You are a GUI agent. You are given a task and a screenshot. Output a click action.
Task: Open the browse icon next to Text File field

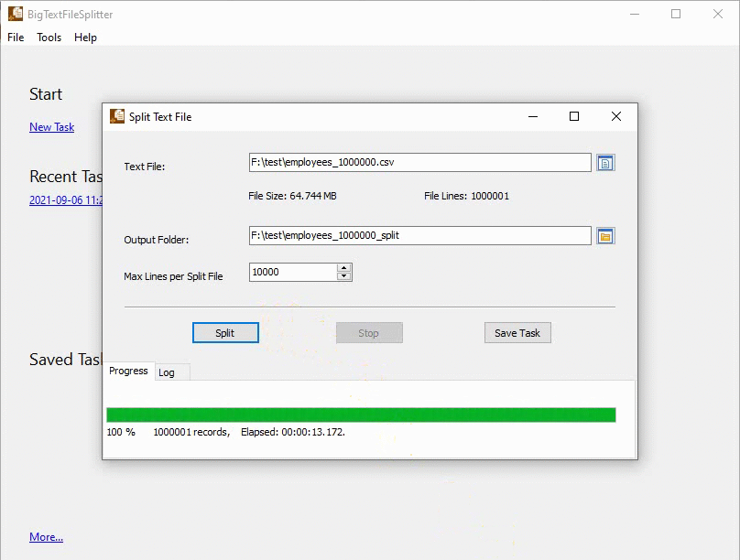click(605, 162)
